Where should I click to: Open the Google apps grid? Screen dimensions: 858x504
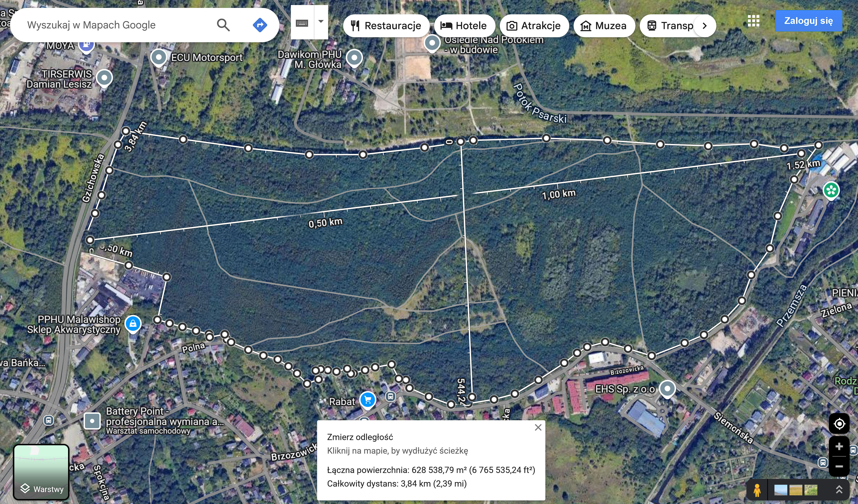click(753, 21)
